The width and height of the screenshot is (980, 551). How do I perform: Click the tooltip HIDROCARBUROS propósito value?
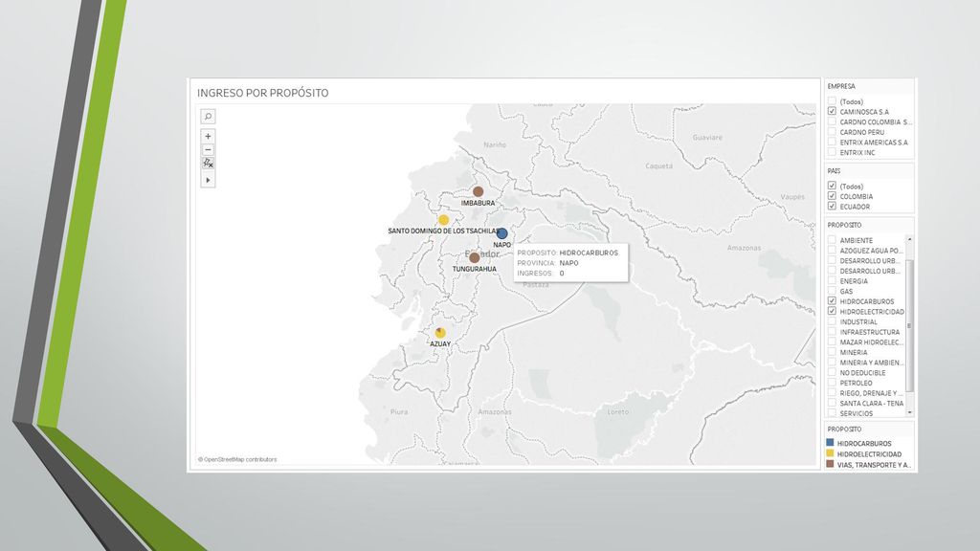point(589,253)
